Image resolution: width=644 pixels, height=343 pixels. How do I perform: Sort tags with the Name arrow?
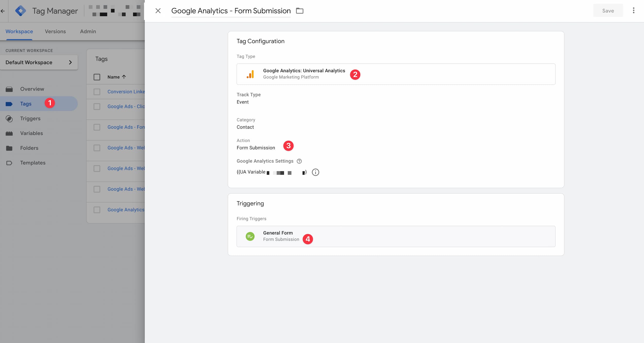click(x=124, y=77)
